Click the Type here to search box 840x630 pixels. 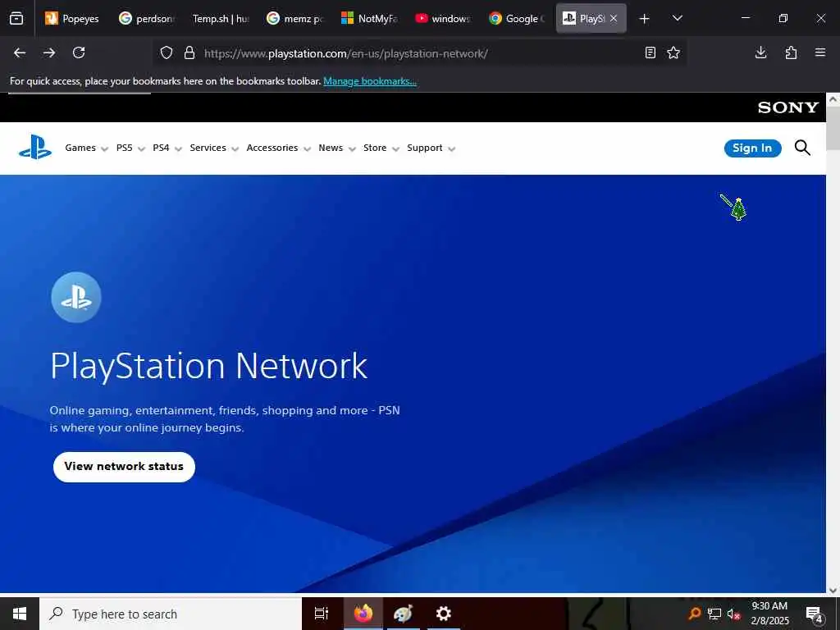click(171, 614)
